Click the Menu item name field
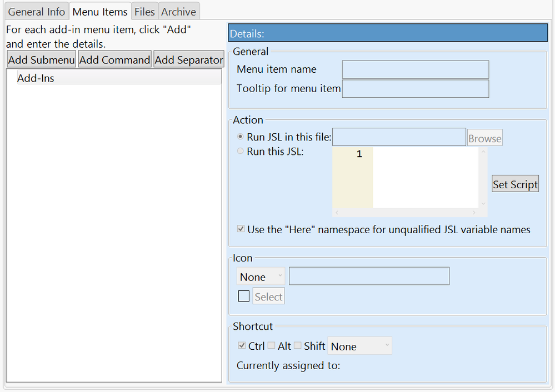 tap(415, 69)
